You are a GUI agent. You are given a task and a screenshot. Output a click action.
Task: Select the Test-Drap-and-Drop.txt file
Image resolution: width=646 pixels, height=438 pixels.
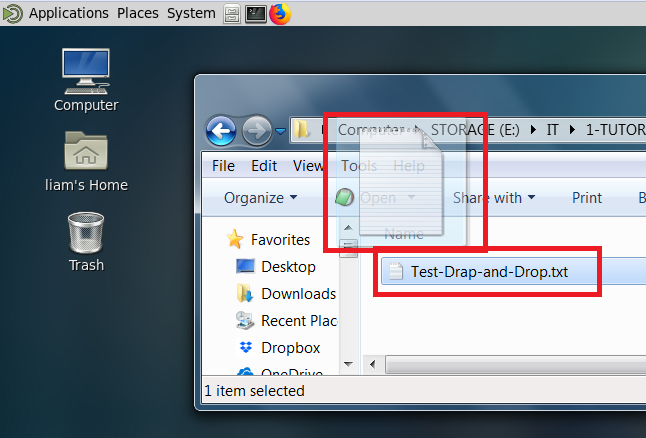pos(489,271)
